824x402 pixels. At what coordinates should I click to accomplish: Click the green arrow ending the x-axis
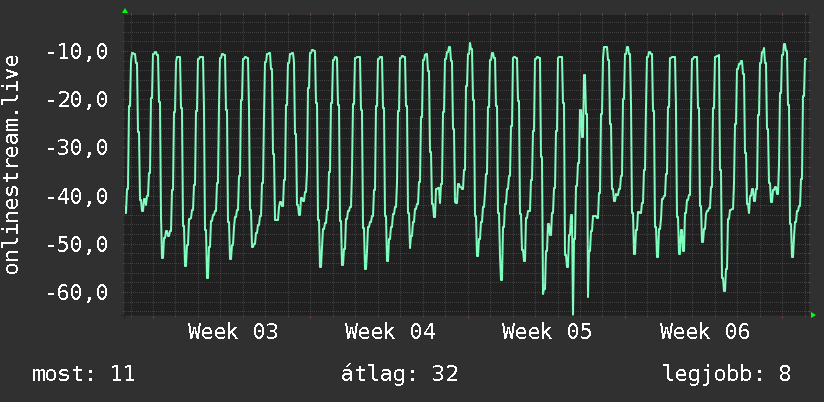coord(813,315)
